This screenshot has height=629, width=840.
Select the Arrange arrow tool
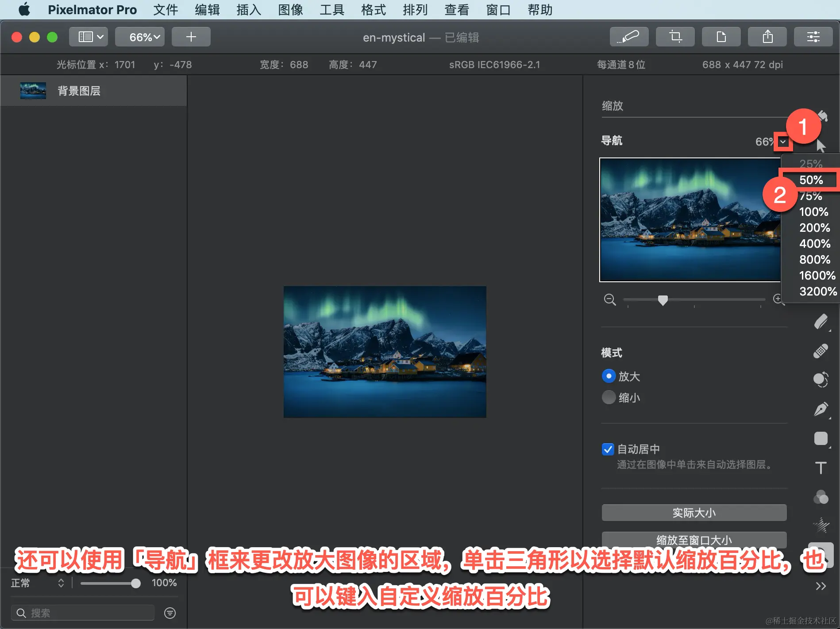tap(821, 146)
